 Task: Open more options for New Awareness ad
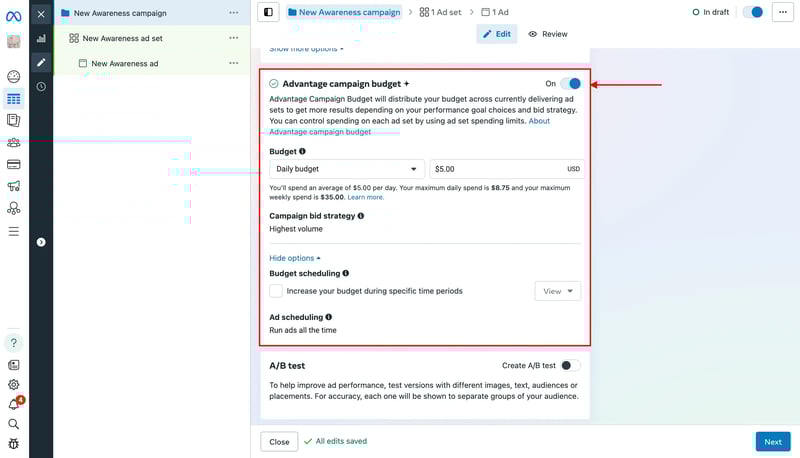click(234, 63)
